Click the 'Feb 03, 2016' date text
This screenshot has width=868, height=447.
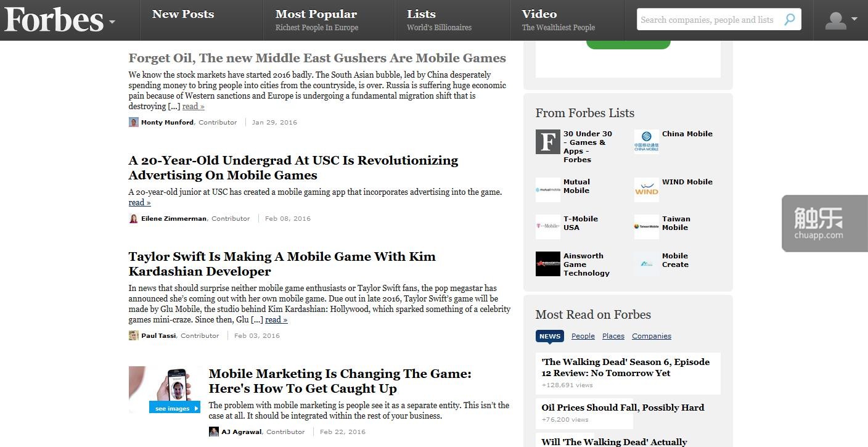(257, 335)
